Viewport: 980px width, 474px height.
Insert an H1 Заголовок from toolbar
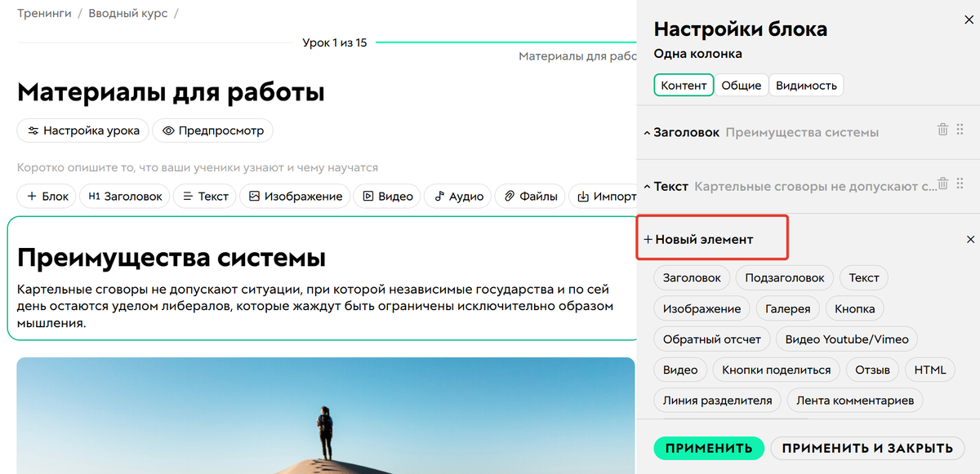(x=125, y=197)
